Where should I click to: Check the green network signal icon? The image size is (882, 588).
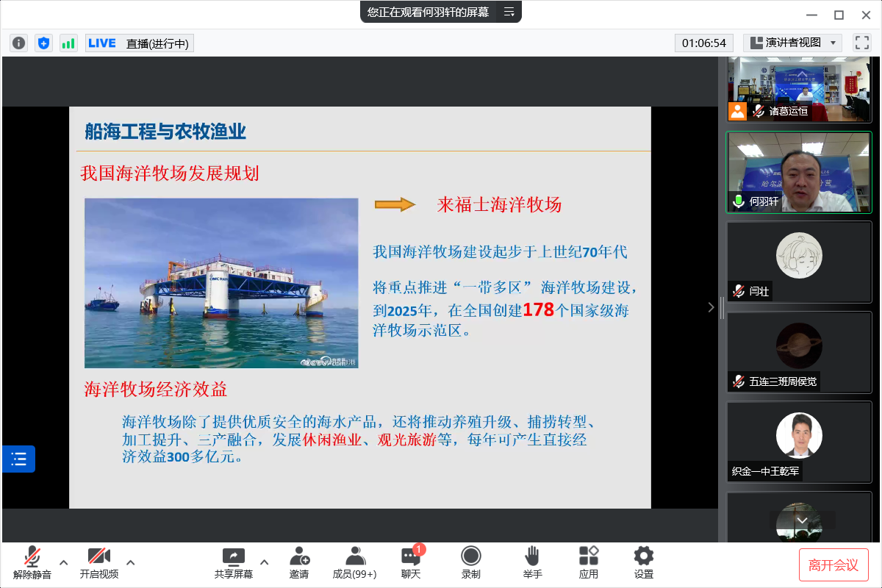(x=68, y=43)
